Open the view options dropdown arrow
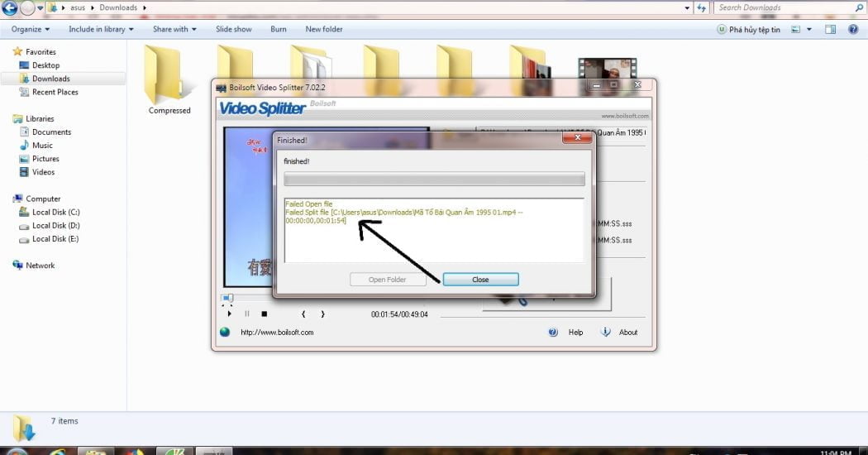 (808, 30)
